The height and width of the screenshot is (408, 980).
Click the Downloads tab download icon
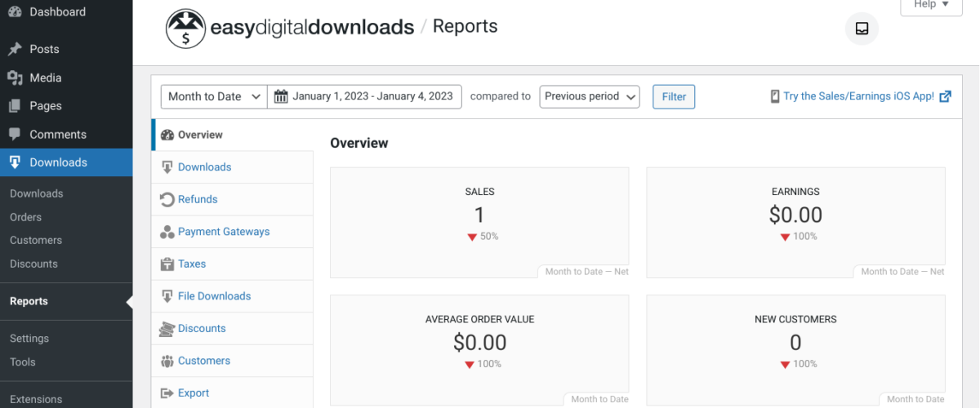167,167
